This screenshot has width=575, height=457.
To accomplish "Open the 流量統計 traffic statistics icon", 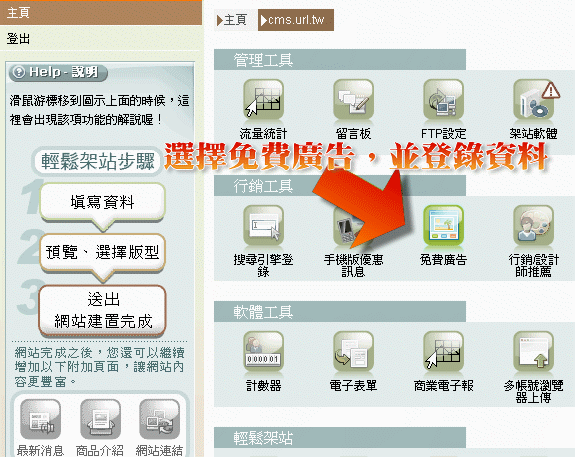I will click(x=263, y=99).
